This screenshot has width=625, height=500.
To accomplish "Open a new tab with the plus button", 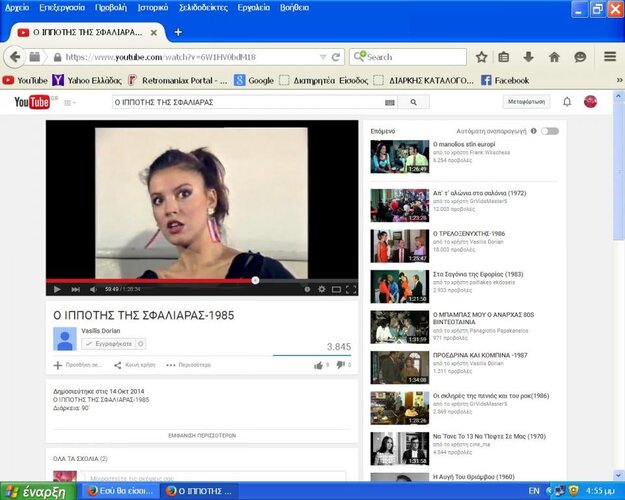I will click(x=178, y=32).
